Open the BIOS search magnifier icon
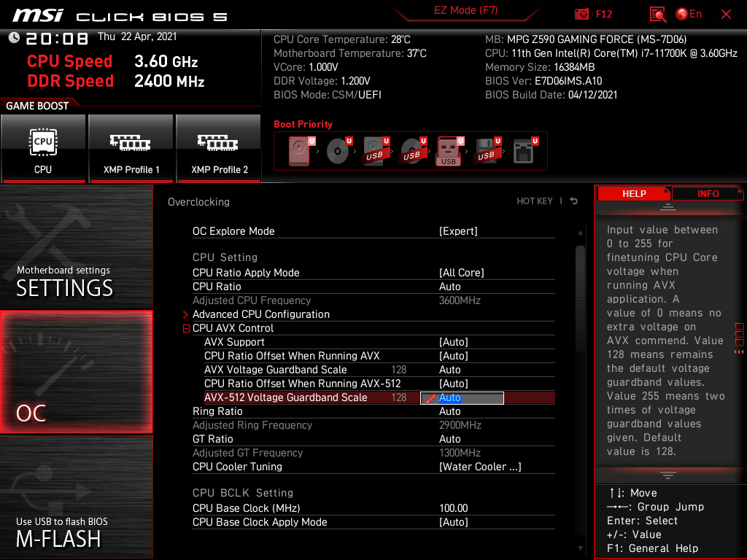The height and width of the screenshot is (560, 747). click(657, 15)
